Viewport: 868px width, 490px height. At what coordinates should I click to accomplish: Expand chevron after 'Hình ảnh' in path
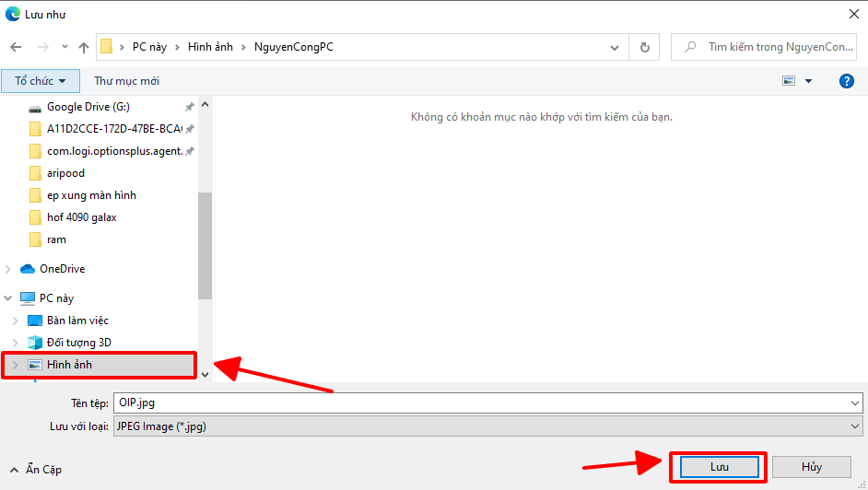pos(243,48)
